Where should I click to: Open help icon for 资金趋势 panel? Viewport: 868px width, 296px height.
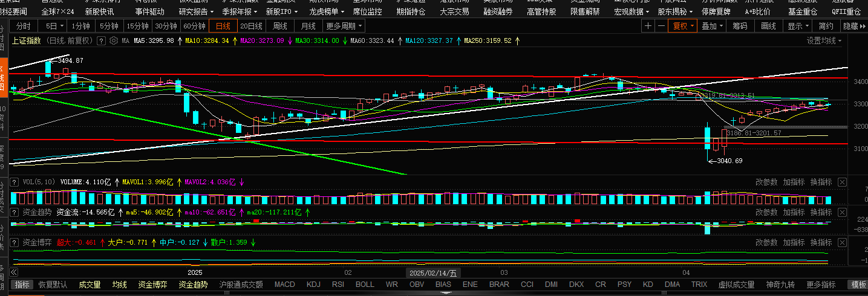coord(16,213)
